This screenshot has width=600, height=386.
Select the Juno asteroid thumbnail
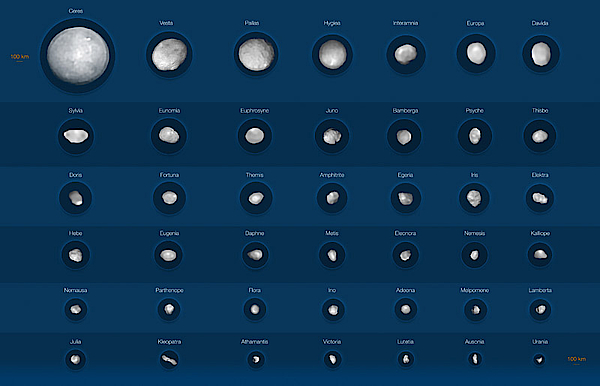332,136
